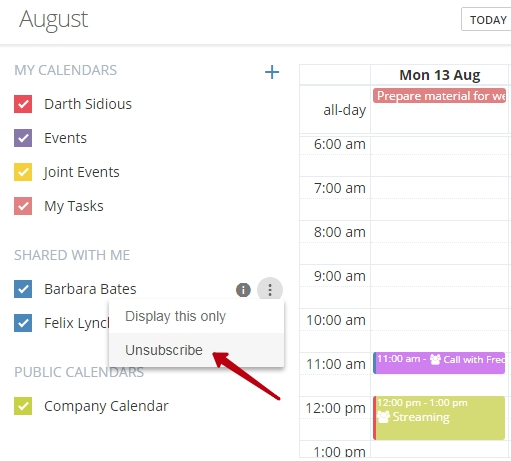Disable the My Tasks calendar checkbox

[x=23, y=206]
